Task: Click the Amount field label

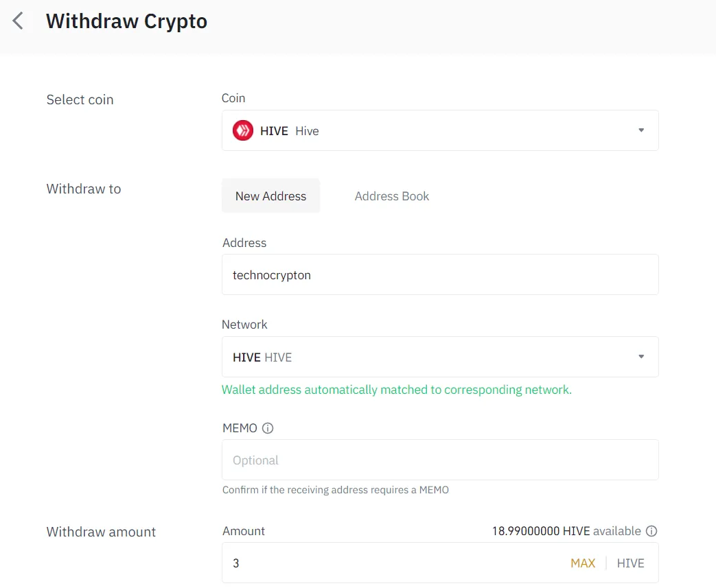Action: [244, 531]
